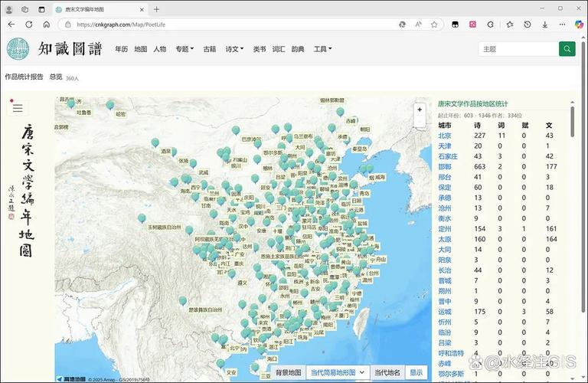Open the browser settings and more menu
Image resolution: width=588 pixels, height=383 pixels.
(x=562, y=25)
